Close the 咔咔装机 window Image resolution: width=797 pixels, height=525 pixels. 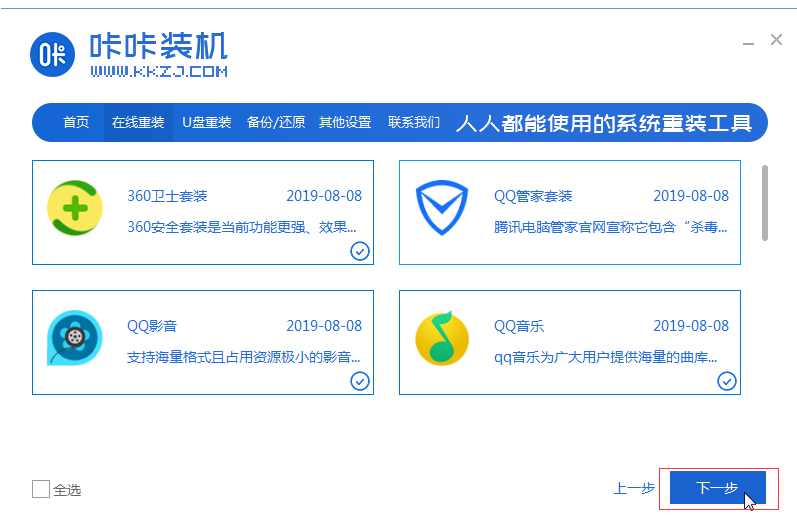(776, 40)
